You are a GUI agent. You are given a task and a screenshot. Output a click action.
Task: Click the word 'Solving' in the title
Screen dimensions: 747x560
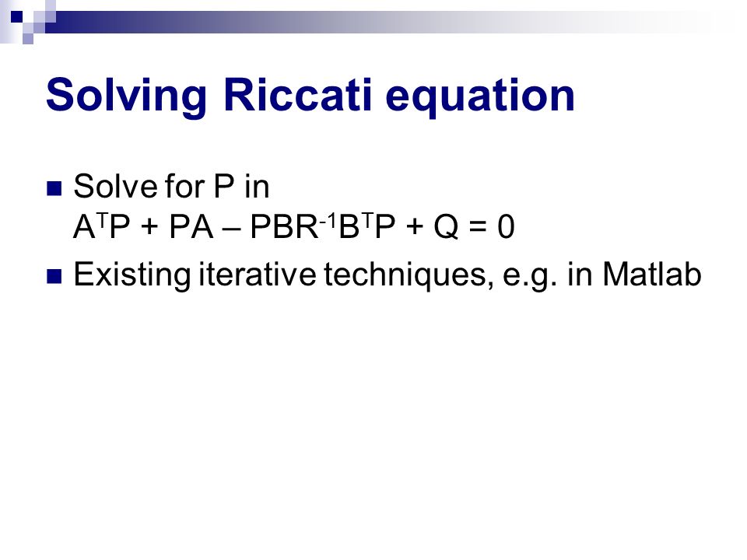click(127, 96)
